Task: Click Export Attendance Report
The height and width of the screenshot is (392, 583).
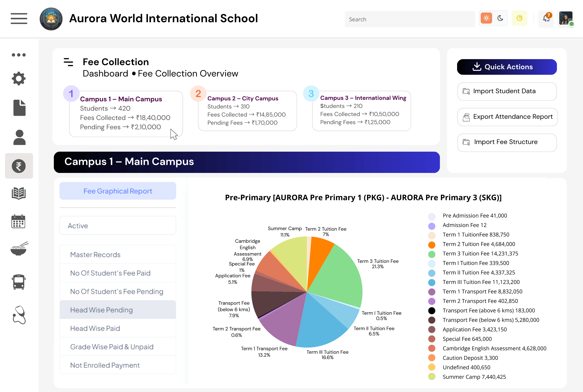Action: (507, 117)
